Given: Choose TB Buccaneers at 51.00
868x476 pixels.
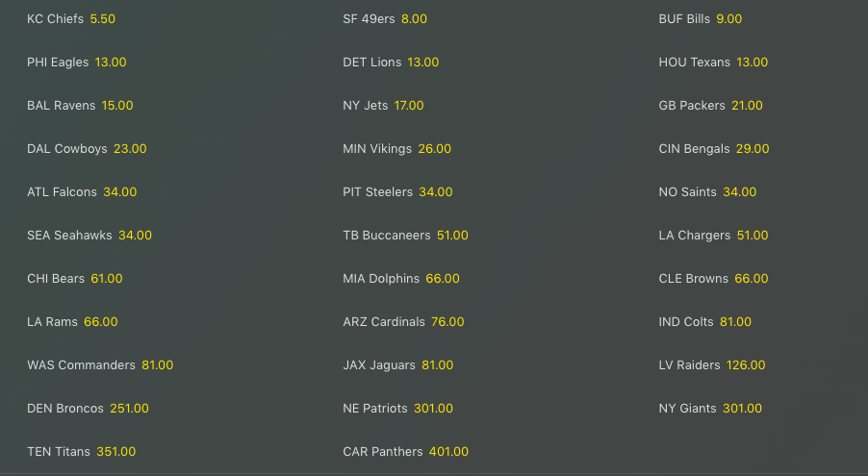Looking at the screenshot, I should tap(452, 236).
